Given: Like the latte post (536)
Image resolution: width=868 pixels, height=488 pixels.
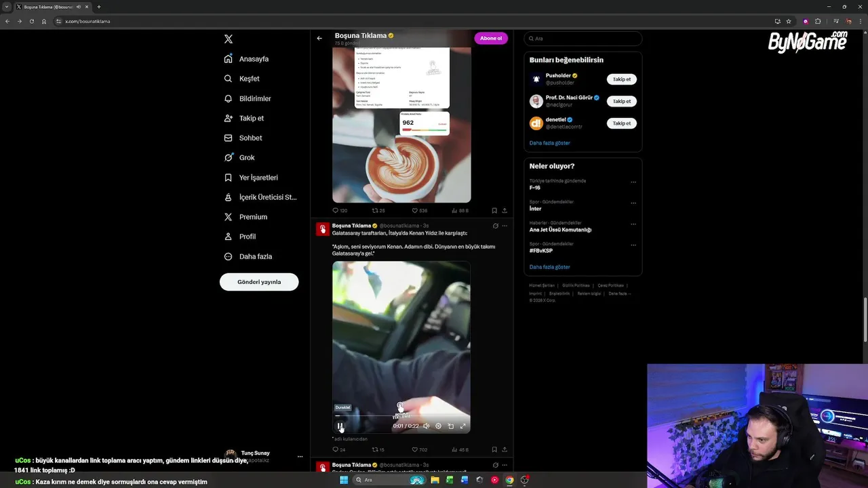Looking at the screenshot, I should tap(419, 211).
